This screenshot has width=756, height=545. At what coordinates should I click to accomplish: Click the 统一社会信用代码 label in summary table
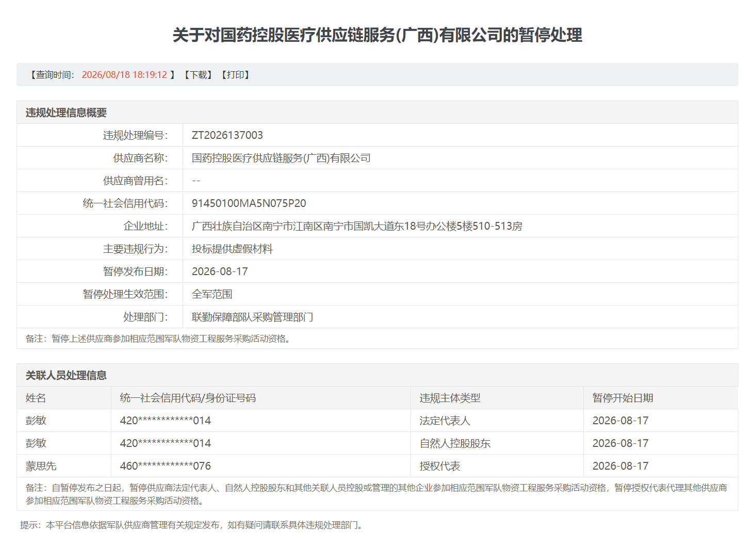coord(125,203)
